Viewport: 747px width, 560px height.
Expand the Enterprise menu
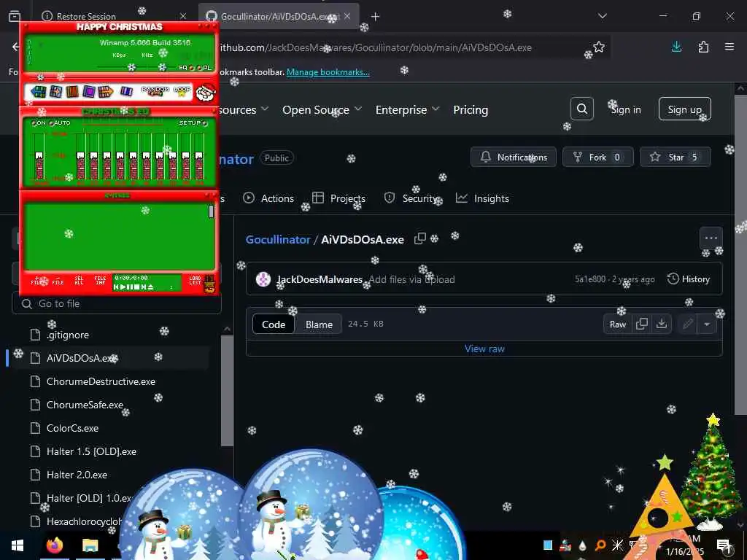(x=407, y=109)
